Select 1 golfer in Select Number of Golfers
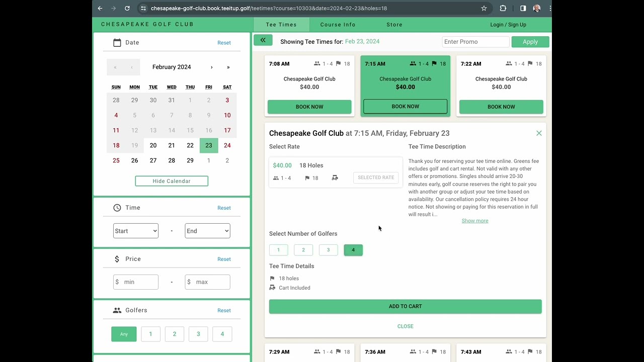 click(x=278, y=250)
